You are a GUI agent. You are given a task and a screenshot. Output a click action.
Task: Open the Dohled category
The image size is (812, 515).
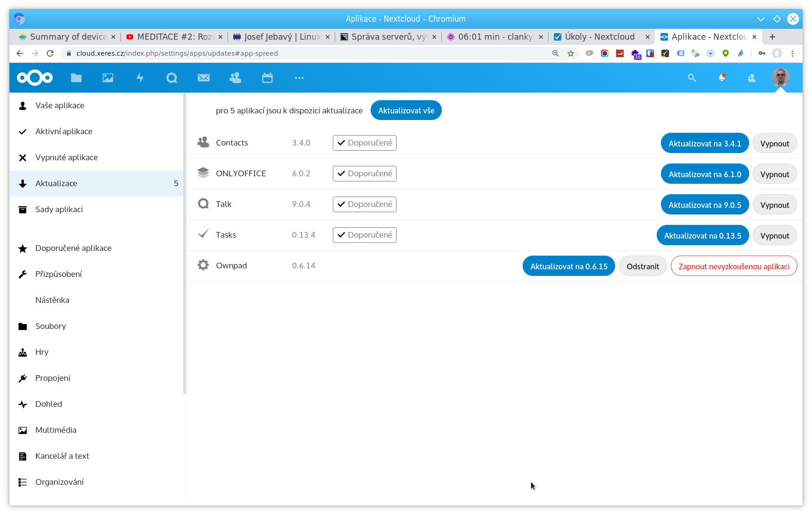click(96, 404)
